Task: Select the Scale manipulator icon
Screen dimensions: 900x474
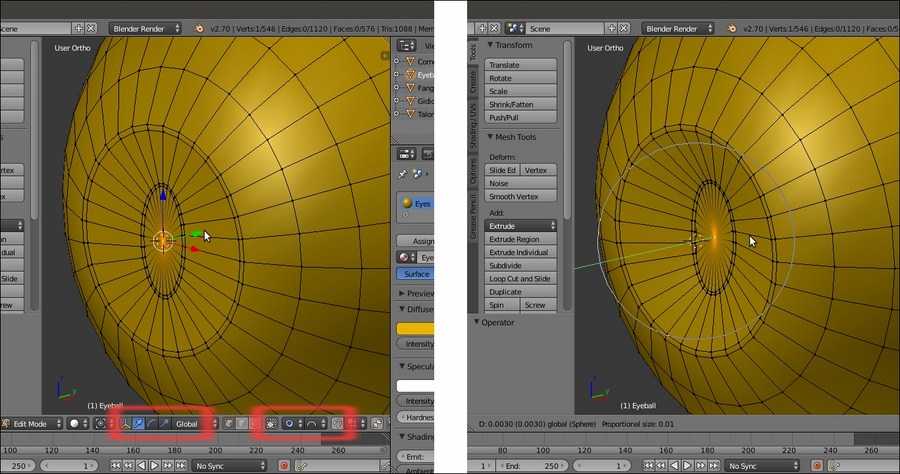Action: [x=163, y=424]
